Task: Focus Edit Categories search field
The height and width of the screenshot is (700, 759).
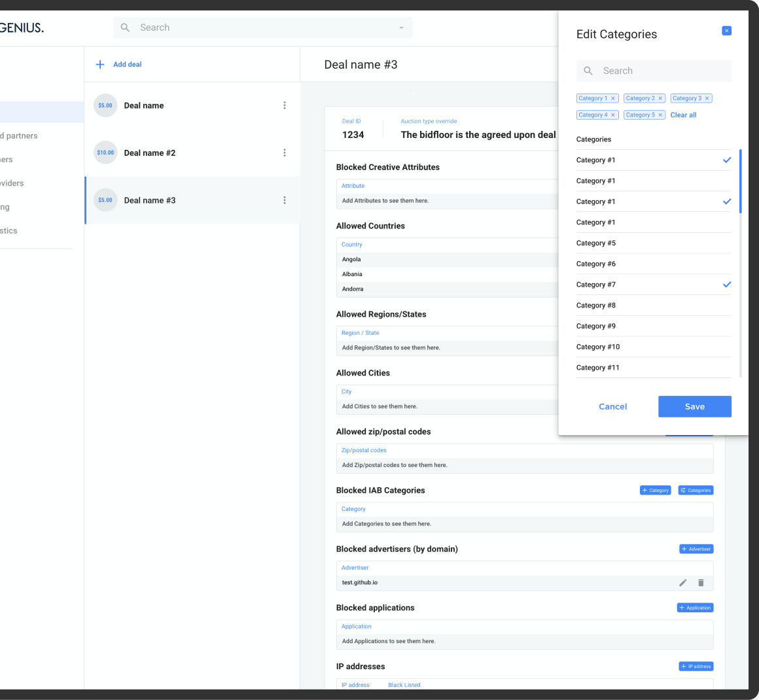Action: tap(654, 71)
